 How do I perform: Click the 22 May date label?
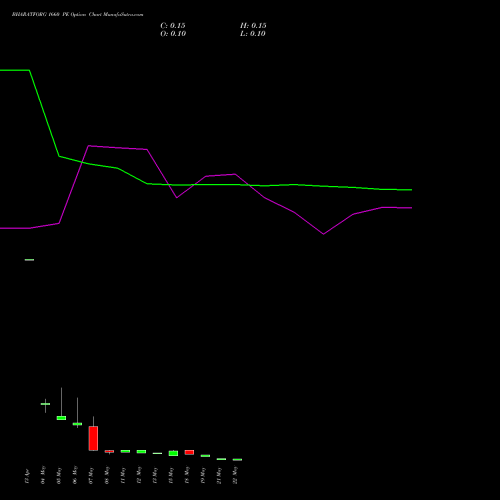[x=235, y=475]
